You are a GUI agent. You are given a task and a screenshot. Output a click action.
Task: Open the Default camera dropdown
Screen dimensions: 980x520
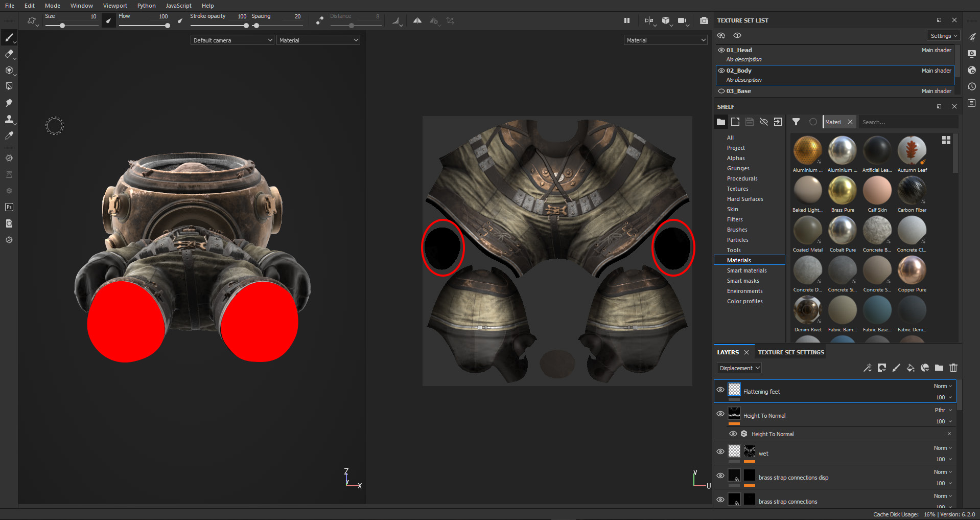coord(232,40)
